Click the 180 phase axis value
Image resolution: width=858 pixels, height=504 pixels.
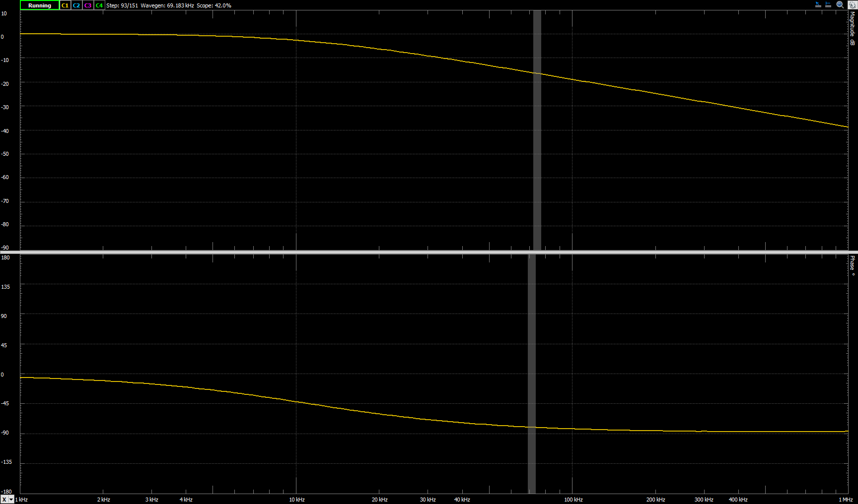[x=5, y=257]
